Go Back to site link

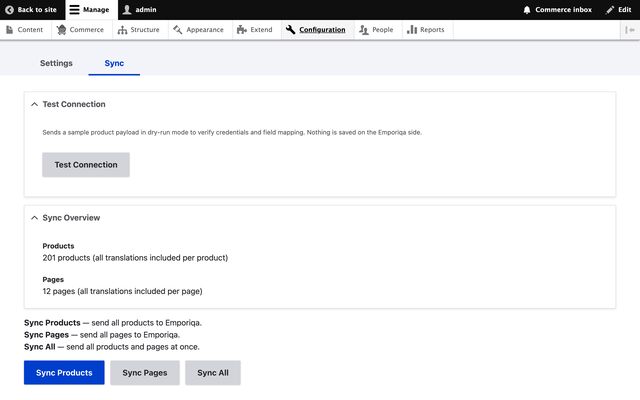tap(37, 10)
